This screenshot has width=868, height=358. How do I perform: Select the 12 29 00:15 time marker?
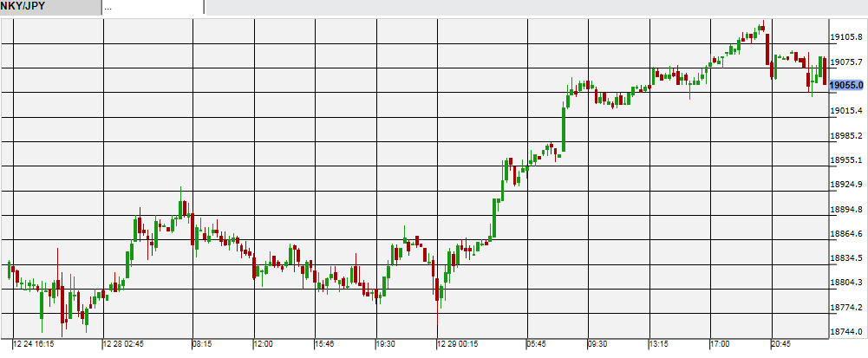tap(460, 344)
